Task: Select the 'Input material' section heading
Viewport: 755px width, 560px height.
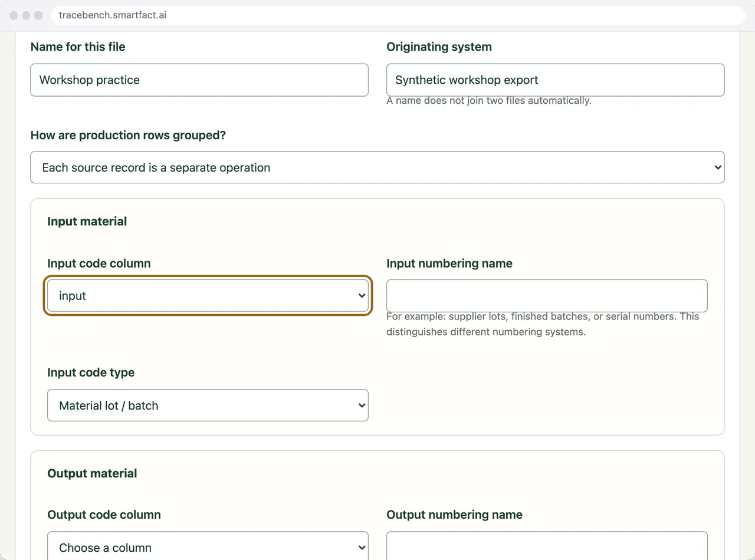Action: pyautogui.click(x=87, y=222)
